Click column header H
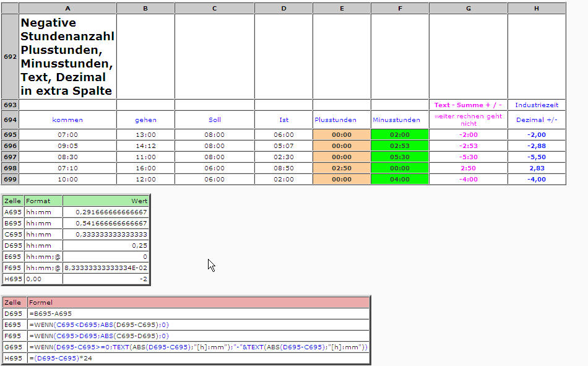 536,8
